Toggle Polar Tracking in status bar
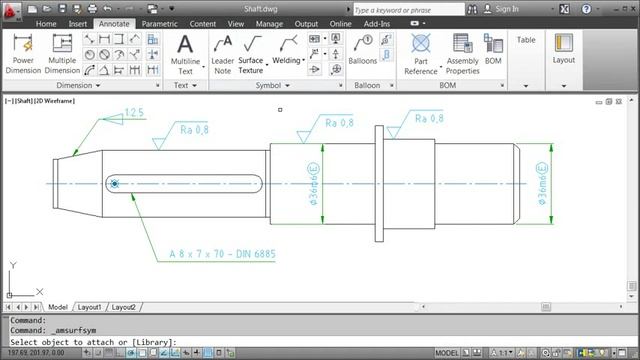The width and height of the screenshot is (640, 360). coord(131,353)
